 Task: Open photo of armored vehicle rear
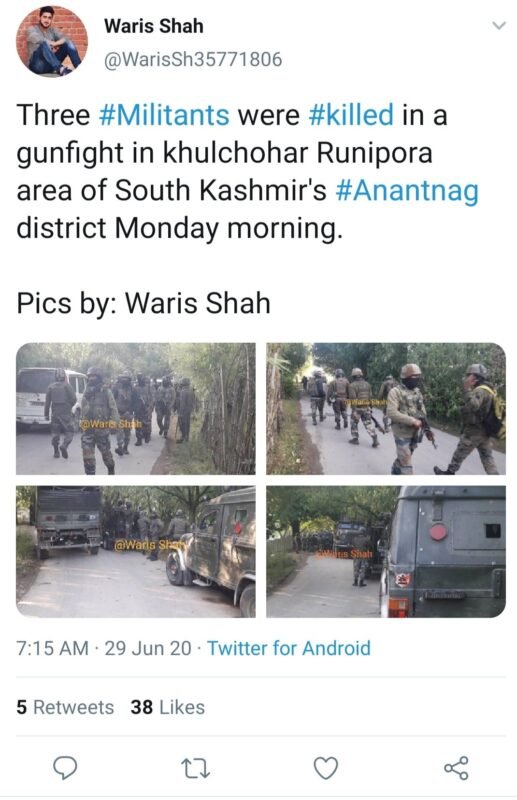point(386,552)
